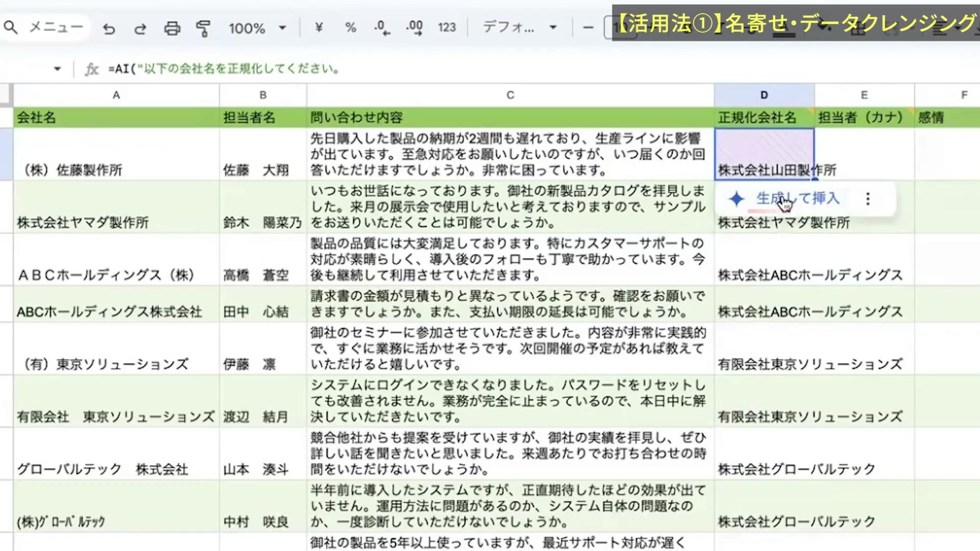Click the Redo arrow icon
Image resolution: width=980 pixels, height=551 pixels.
coord(140,29)
